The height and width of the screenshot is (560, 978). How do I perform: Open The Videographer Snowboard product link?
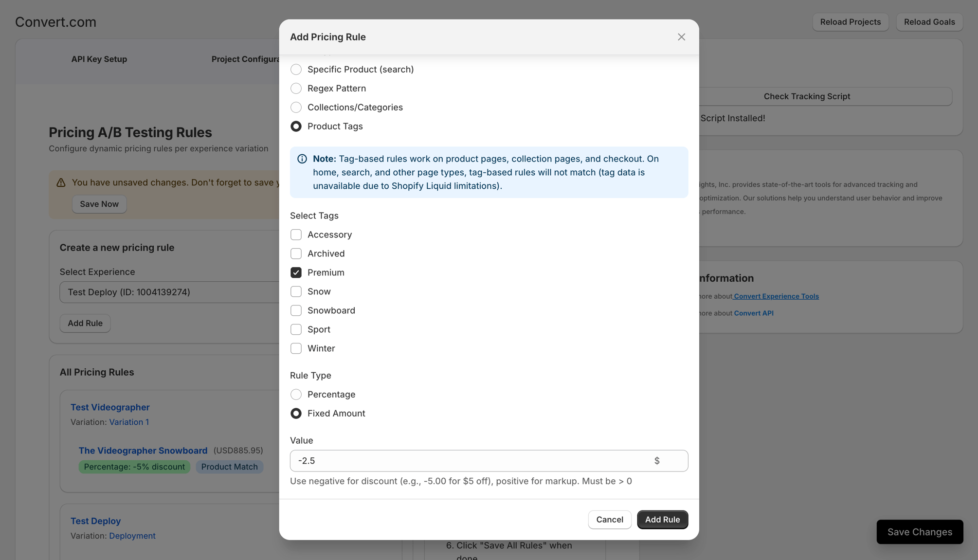point(143,451)
